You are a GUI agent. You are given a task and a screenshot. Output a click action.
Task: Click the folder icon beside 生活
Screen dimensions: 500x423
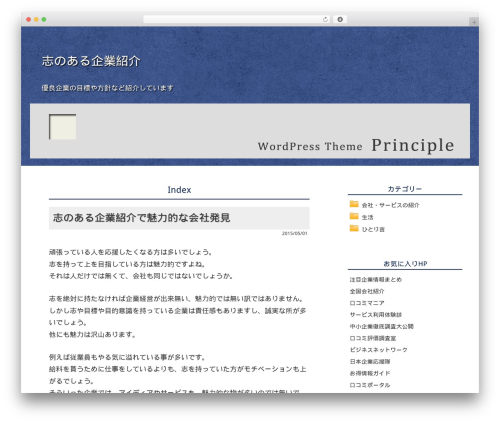(354, 216)
